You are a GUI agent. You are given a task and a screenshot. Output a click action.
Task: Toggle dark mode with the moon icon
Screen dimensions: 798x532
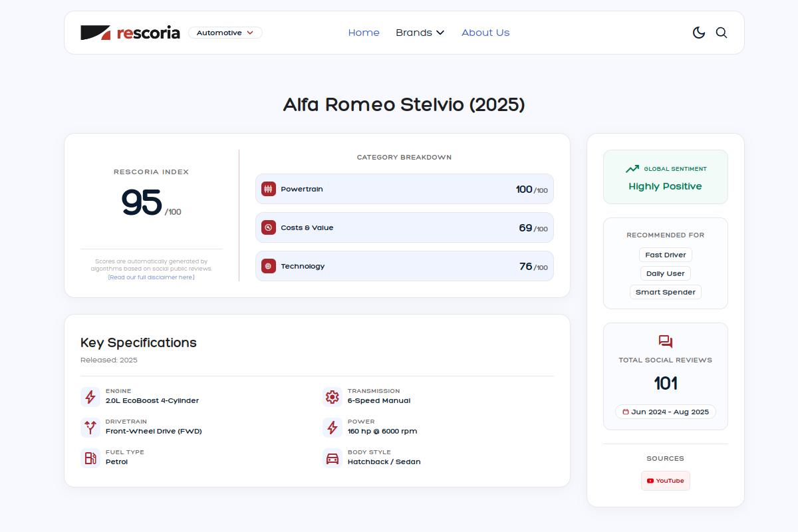coord(699,33)
